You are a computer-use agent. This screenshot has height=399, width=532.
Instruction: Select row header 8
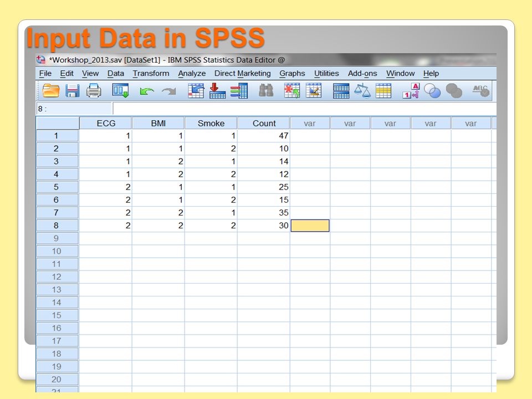click(x=57, y=226)
